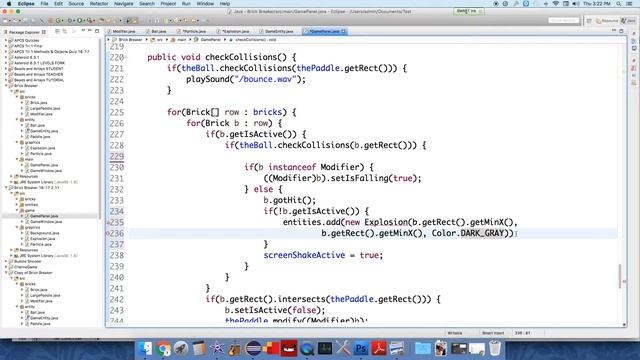Maximize the editor area
The height and width of the screenshot is (360, 640).
click(x=621, y=31)
